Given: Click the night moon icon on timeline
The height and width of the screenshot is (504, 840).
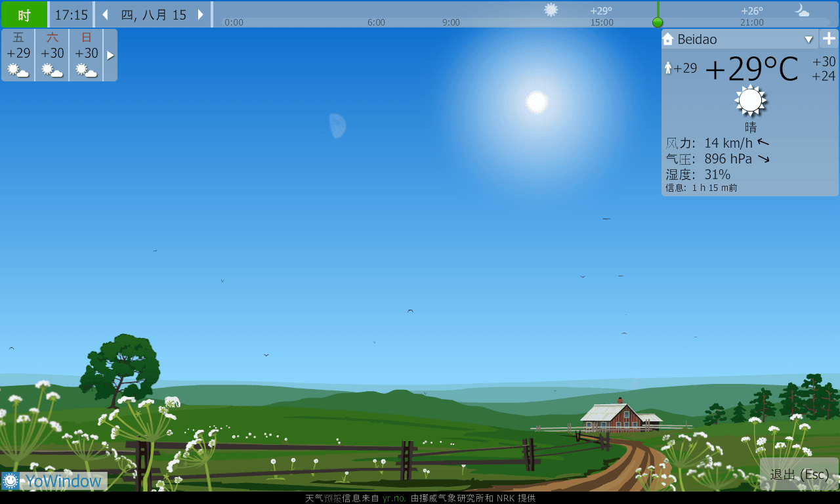Looking at the screenshot, I should pos(802,10).
